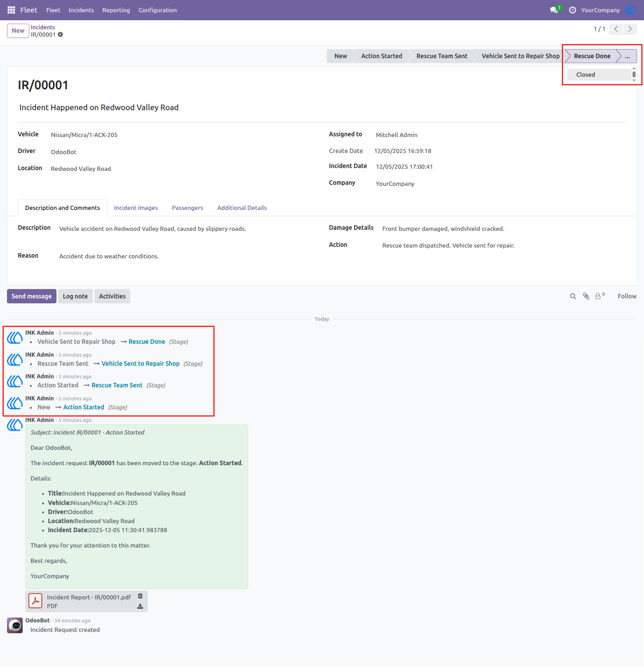Open the apps grid menu icon

[x=11, y=10]
